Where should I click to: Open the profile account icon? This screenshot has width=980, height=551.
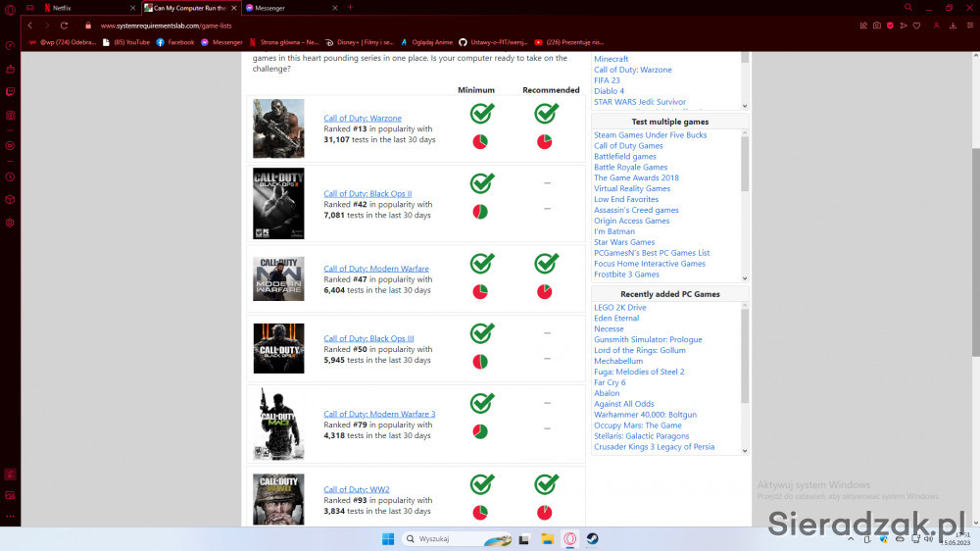point(936,25)
